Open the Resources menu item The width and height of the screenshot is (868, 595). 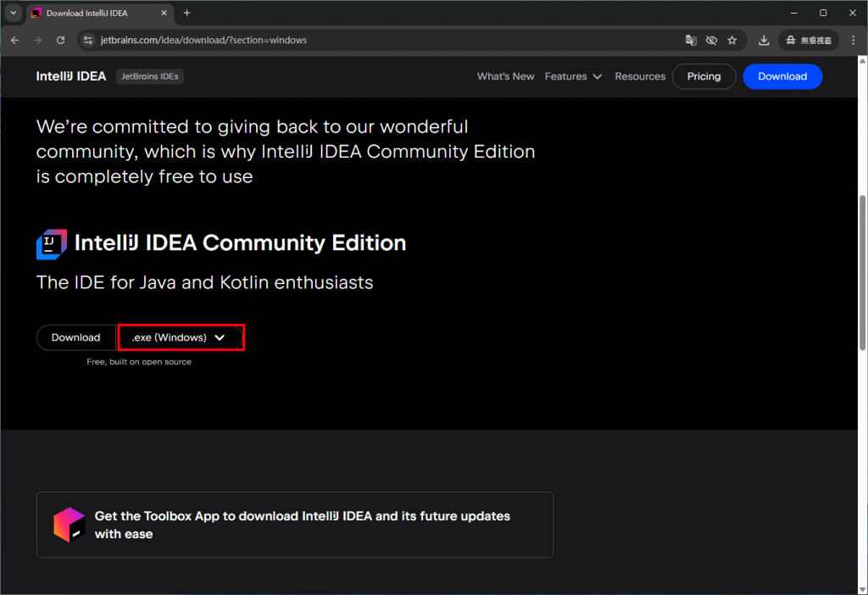tap(640, 76)
